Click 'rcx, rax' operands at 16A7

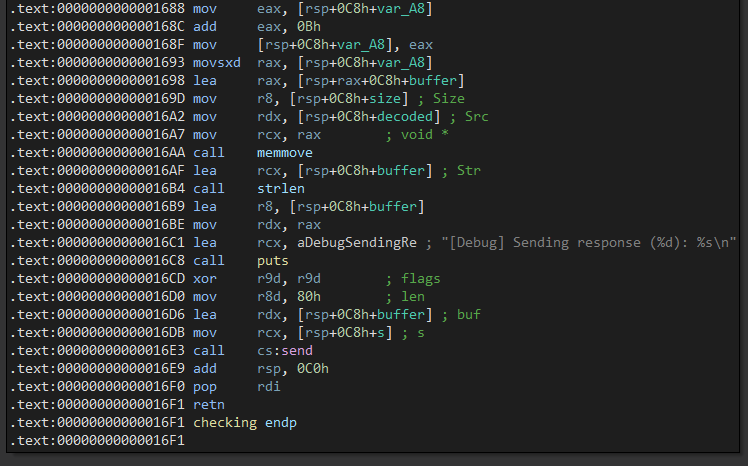289,135
